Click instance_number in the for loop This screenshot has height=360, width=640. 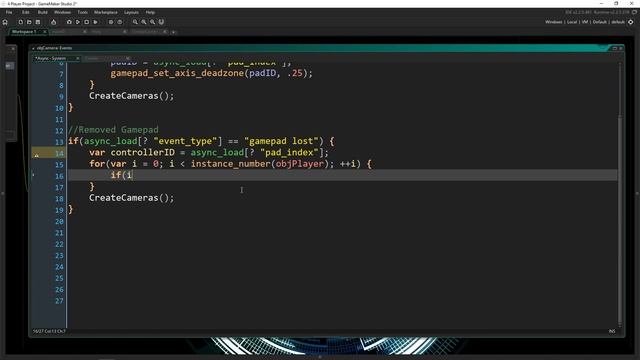pos(231,164)
